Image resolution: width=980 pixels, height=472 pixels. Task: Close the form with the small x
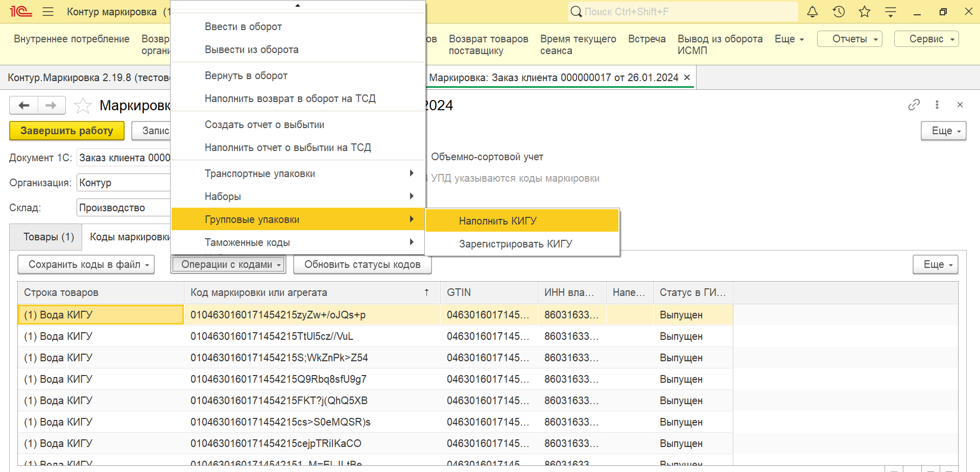(x=960, y=105)
